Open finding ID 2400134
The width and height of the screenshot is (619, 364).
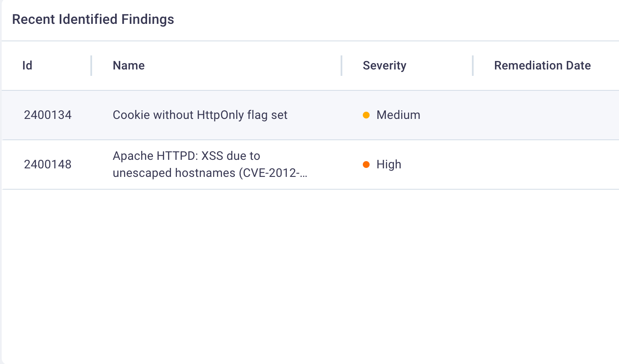pos(48,115)
